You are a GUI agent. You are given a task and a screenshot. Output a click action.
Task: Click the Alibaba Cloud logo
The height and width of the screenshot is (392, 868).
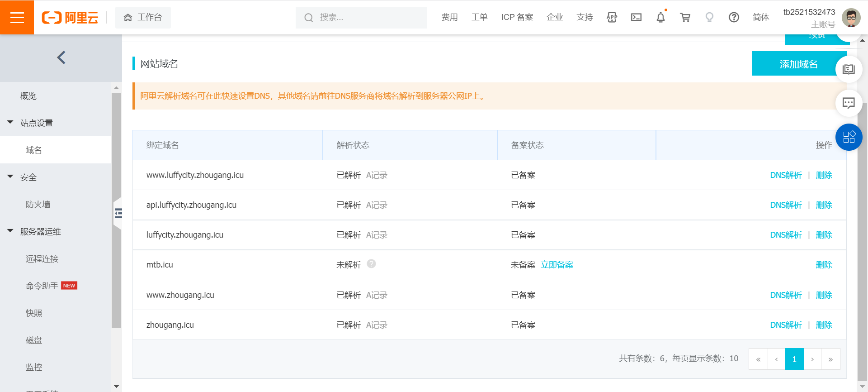pyautogui.click(x=70, y=17)
